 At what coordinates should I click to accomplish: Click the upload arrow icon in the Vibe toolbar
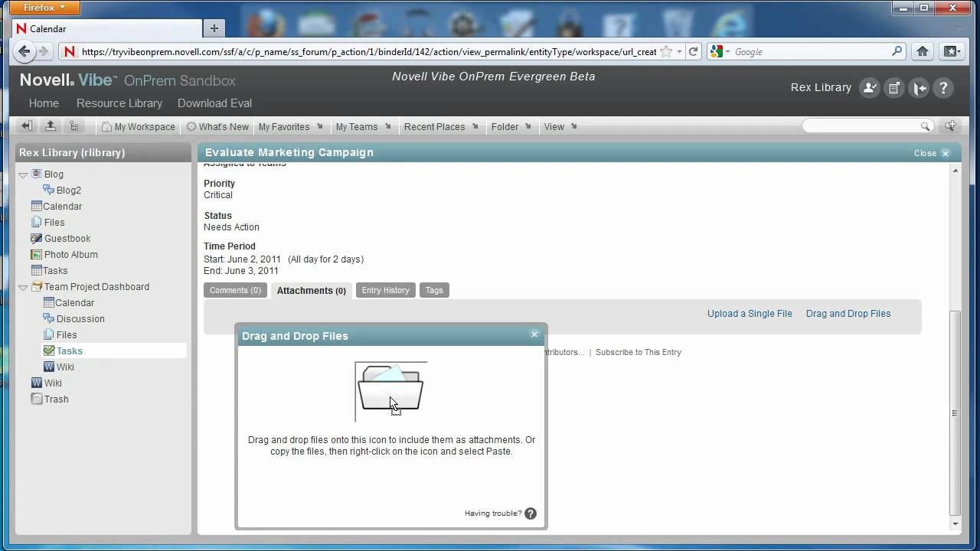click(50, 126)
